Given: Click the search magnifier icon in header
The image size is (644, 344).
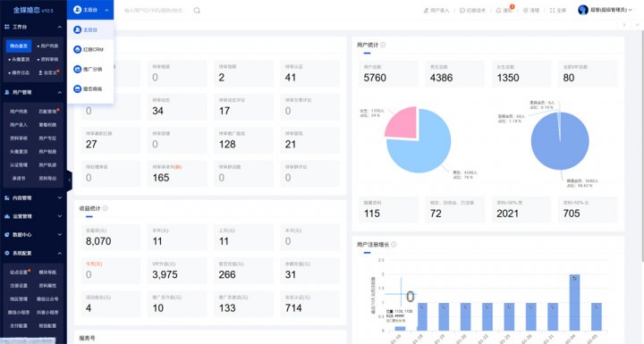Looking at the screenshot, I should (197, 10).
